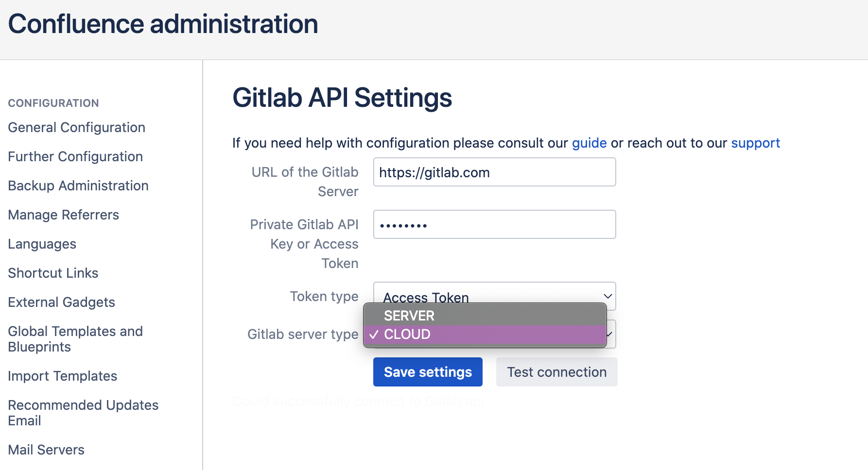Image resolution: width=868 pixels, height=470 pixels.
Task: Open General Configuration settings
Action: point(76,127)
